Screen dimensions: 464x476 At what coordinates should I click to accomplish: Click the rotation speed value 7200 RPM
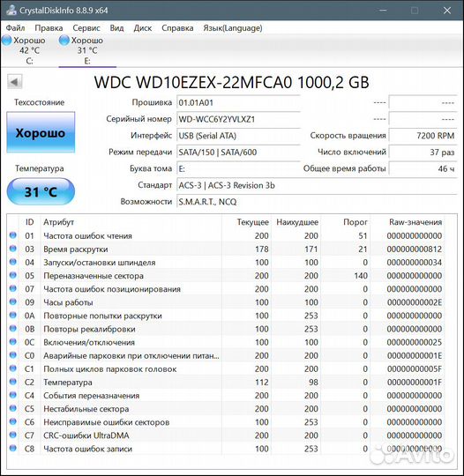pos(423,136)
